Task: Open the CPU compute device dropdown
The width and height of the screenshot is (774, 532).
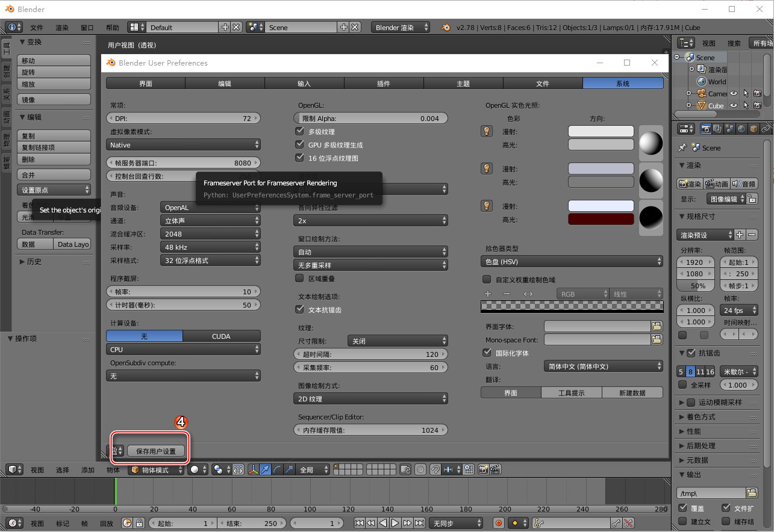Action: click(184, 349)
